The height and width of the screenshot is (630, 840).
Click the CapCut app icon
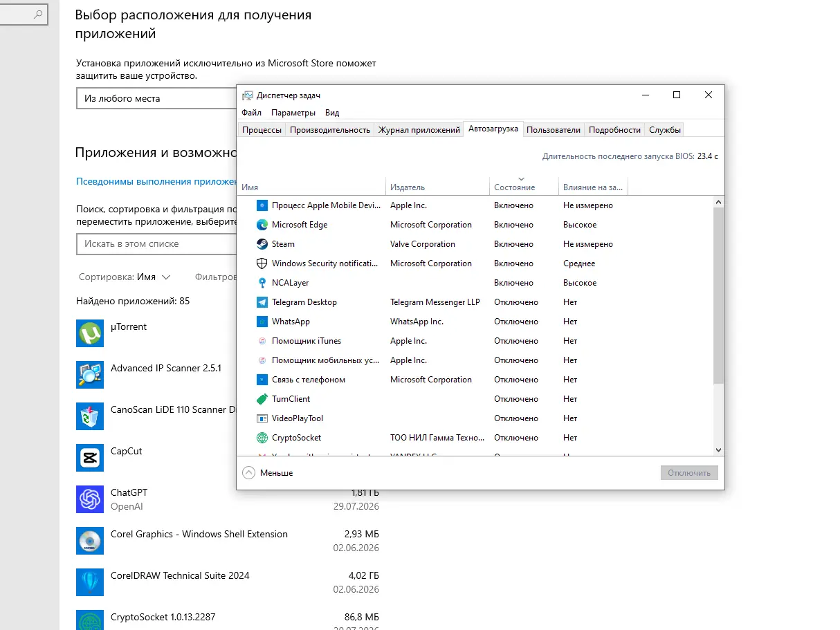90,458
